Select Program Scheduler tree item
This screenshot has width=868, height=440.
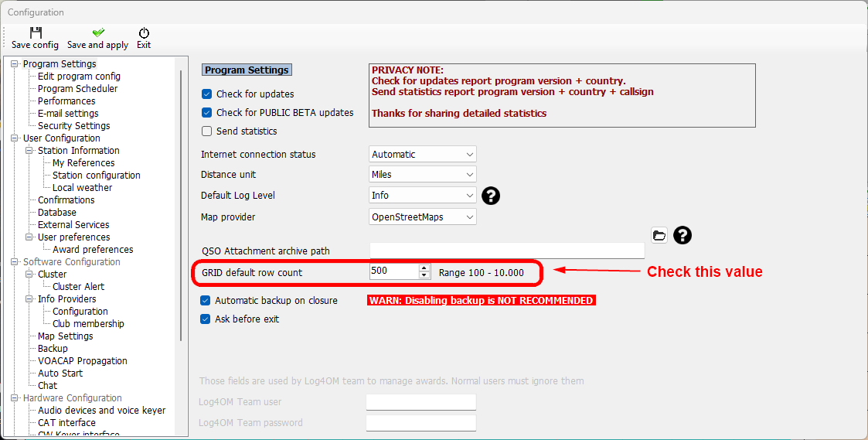point(77,89)
